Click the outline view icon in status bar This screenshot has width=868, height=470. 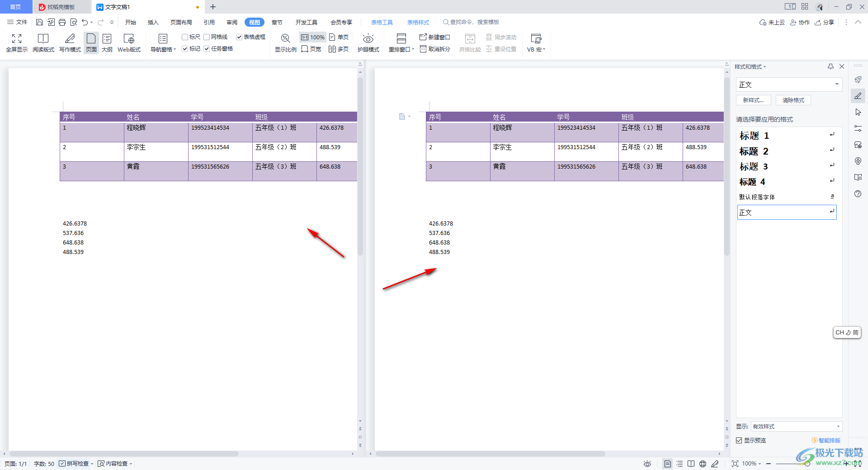pyautogui.click(x=679, y=464)
